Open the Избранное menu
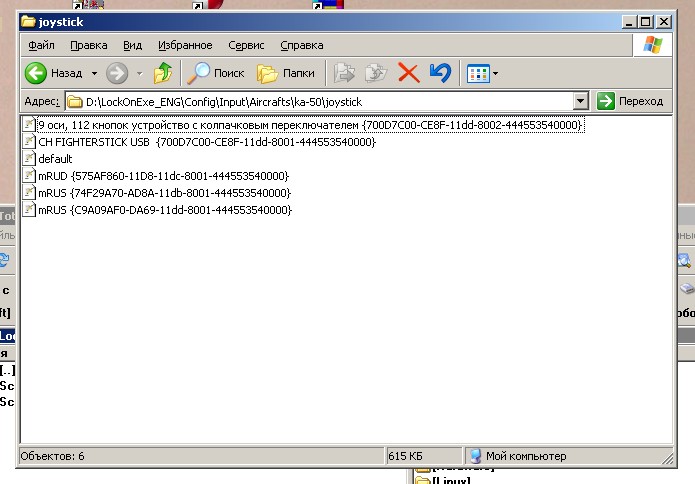This screenshot has width=695, height=484. click(x=185, y=45)
